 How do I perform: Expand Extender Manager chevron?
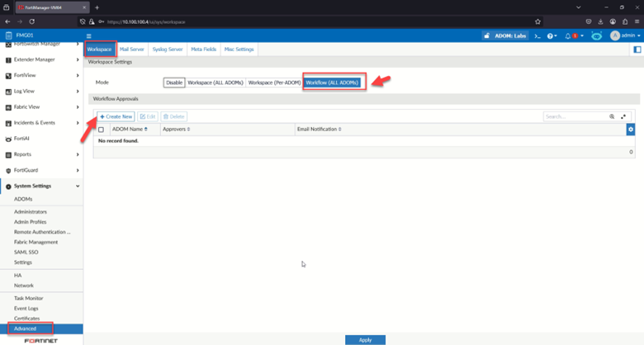(x=78, y=60)
